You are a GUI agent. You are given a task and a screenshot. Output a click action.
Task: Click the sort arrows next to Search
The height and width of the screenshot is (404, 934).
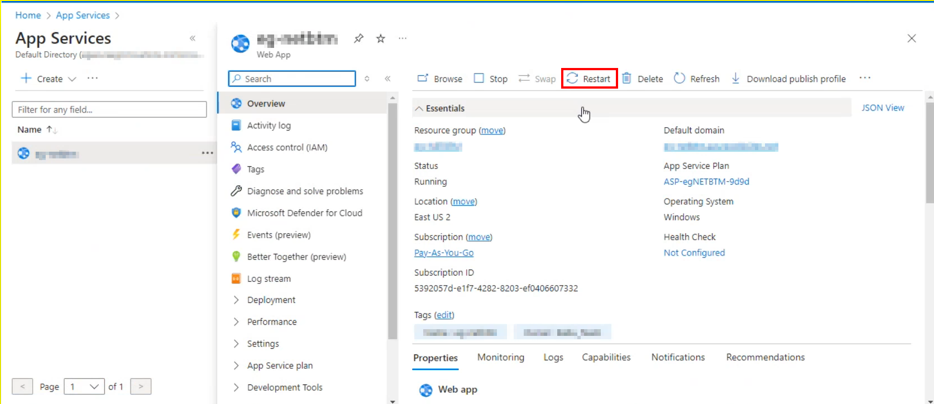(367, 79)
